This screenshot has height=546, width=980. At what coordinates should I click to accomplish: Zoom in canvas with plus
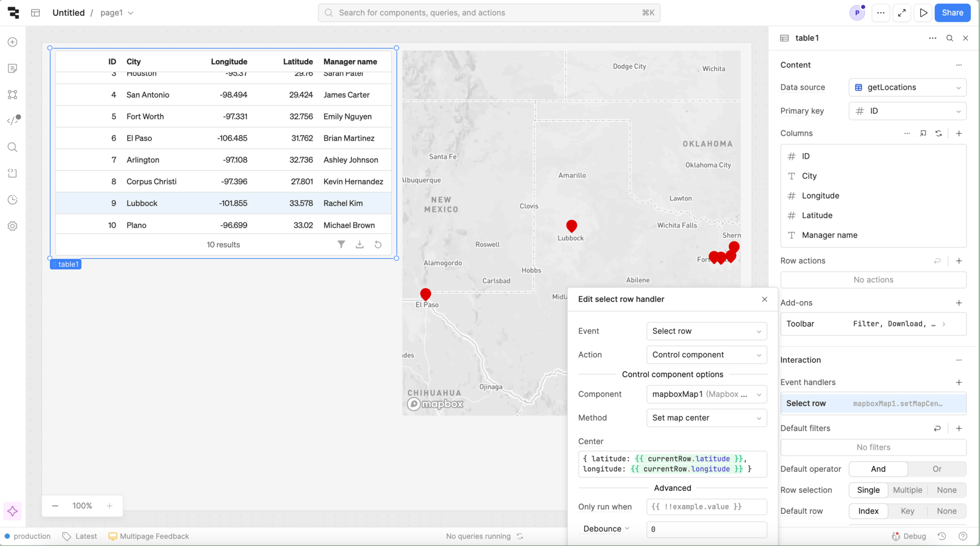(x=109, y=506)
